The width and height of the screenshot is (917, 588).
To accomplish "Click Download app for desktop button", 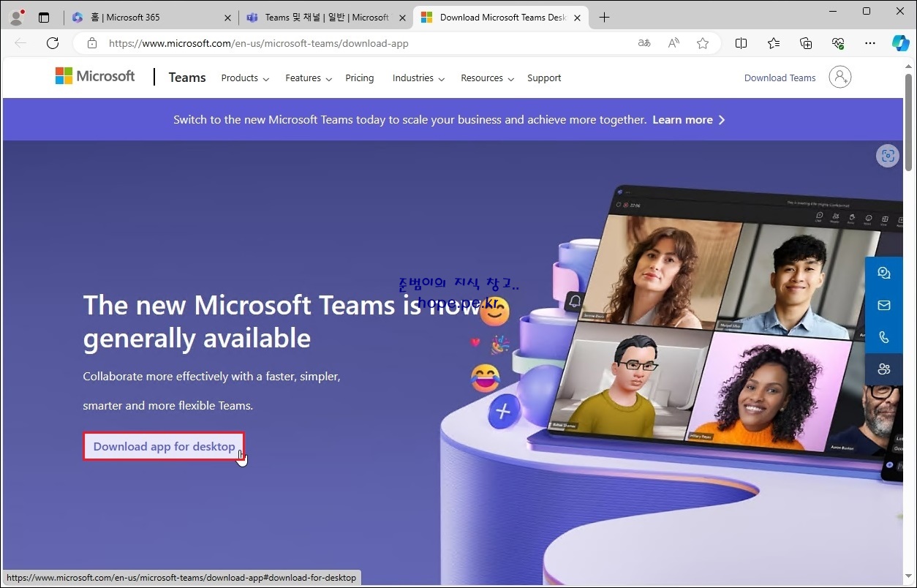I will click(164, 446).
